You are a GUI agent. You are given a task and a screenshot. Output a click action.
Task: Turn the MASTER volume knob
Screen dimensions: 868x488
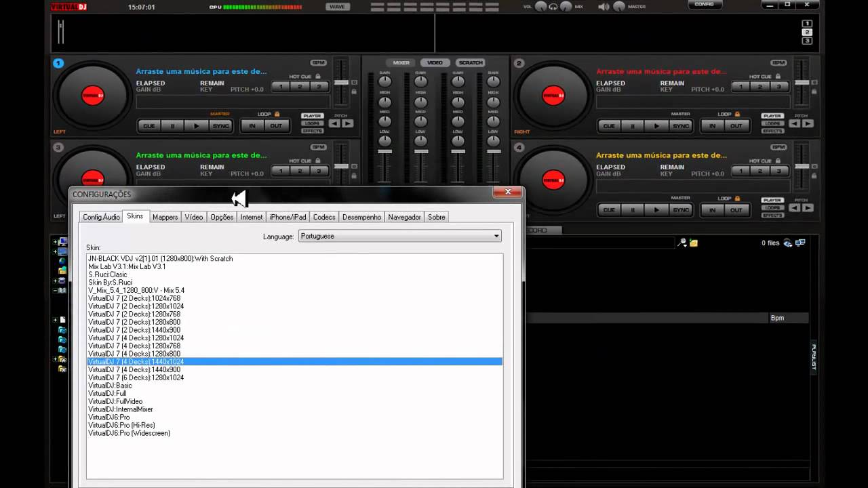coord(620,7)
